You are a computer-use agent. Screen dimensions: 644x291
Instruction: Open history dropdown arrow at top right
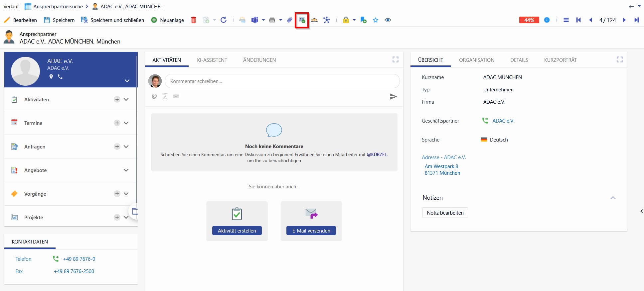coord(639,6)
